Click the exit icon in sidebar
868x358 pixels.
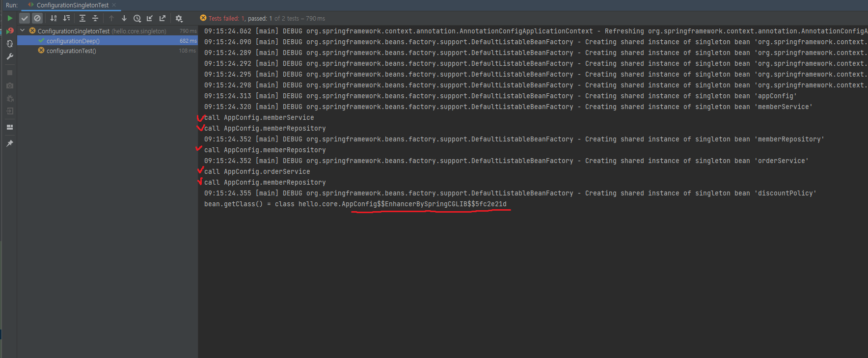click(x=10, y=111)
